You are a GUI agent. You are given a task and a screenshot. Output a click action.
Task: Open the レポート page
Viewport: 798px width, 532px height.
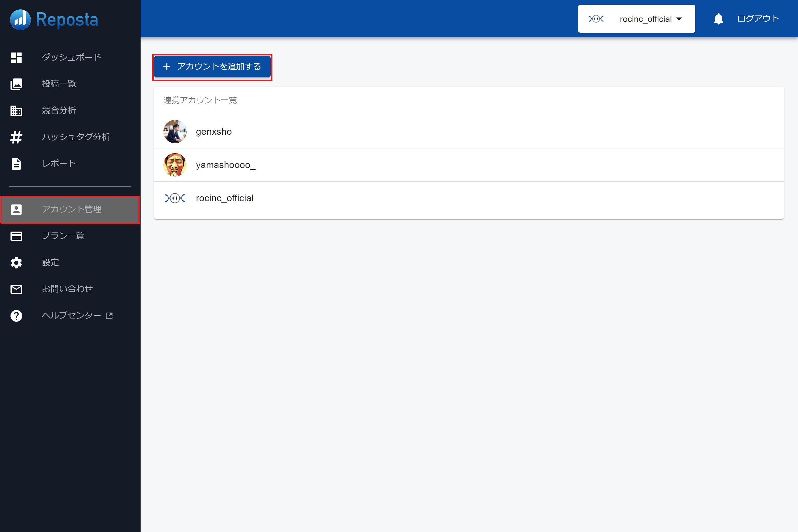point(70,164)
